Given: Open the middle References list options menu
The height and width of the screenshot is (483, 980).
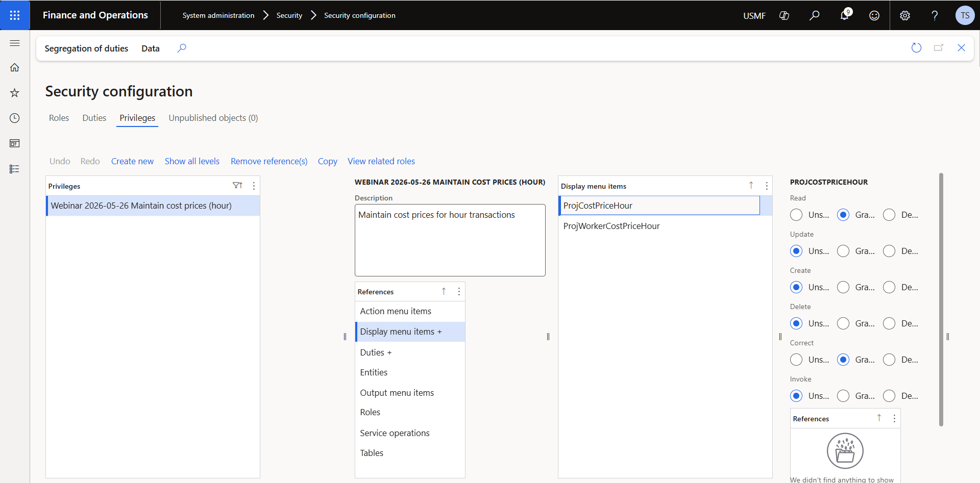Looking at the screenshot, I should coord(459,291).
